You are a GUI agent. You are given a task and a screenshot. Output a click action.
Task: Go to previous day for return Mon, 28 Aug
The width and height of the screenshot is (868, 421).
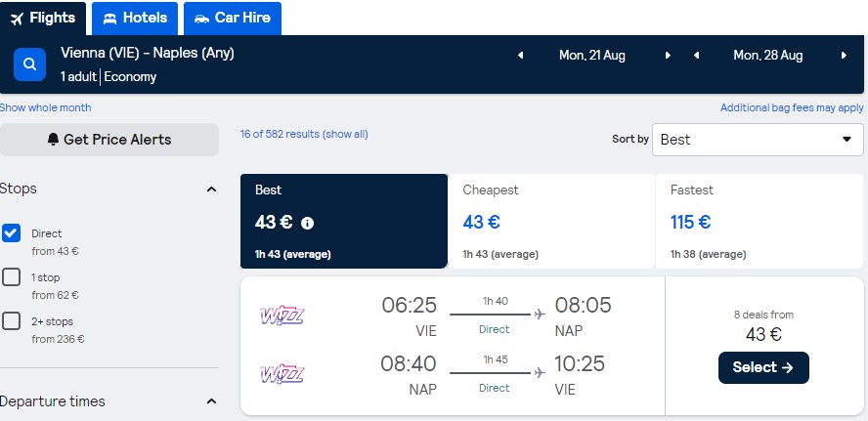(696, 56)
